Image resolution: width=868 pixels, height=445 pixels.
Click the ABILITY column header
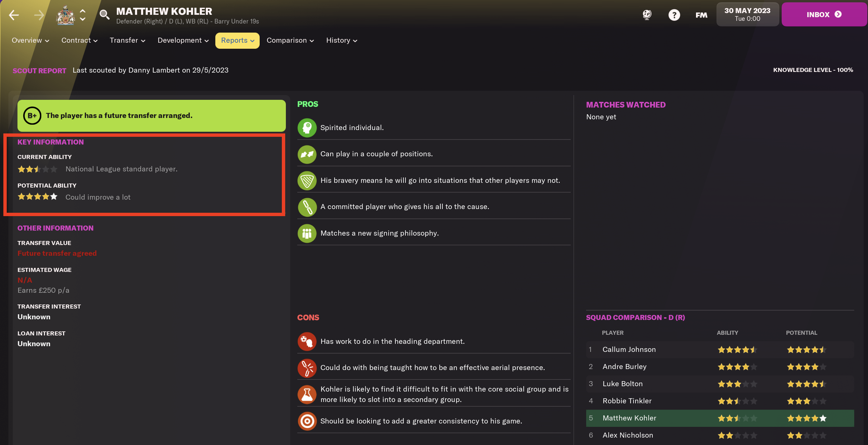727,333
